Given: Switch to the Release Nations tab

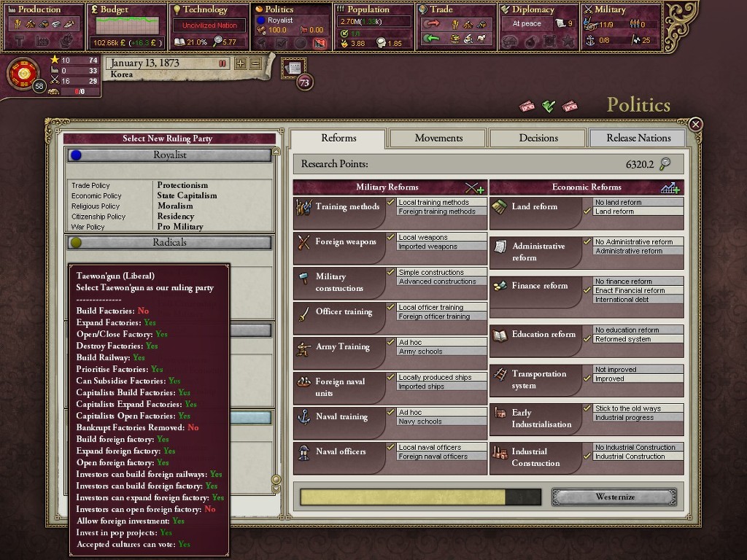Looking at the screenshot, I should coord(638,138).
